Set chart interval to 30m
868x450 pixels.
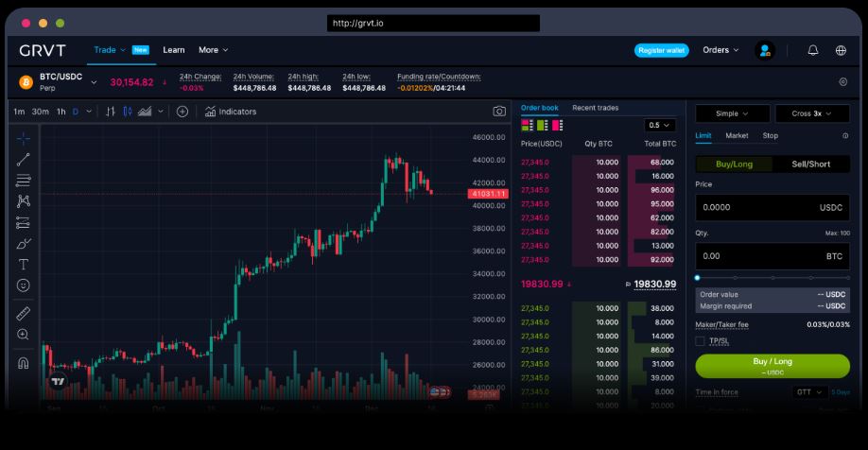(40, 112)
